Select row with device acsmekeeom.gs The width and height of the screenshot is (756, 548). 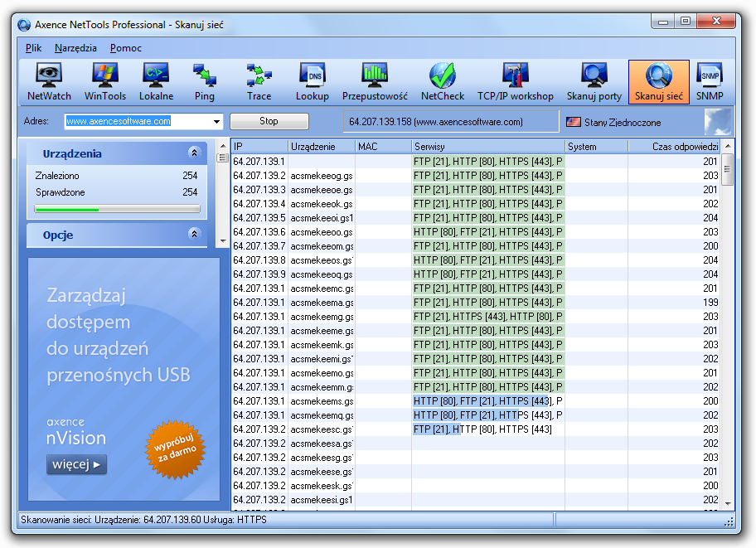click(x=477, y=246)
